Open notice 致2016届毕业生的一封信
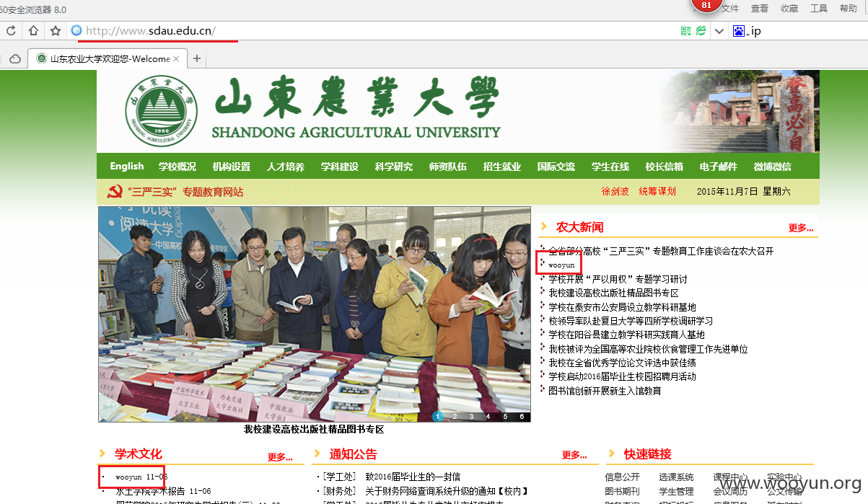The width and height of the screenshot is (868, 504). [413, 477]
